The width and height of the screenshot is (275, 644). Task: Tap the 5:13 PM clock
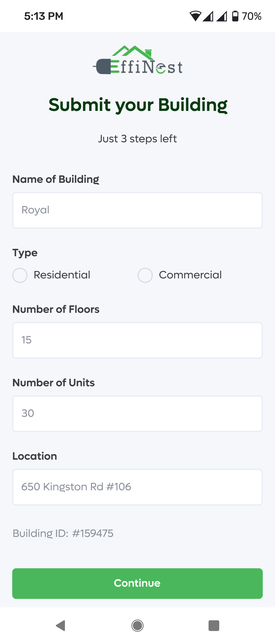[x=44, y=16]
